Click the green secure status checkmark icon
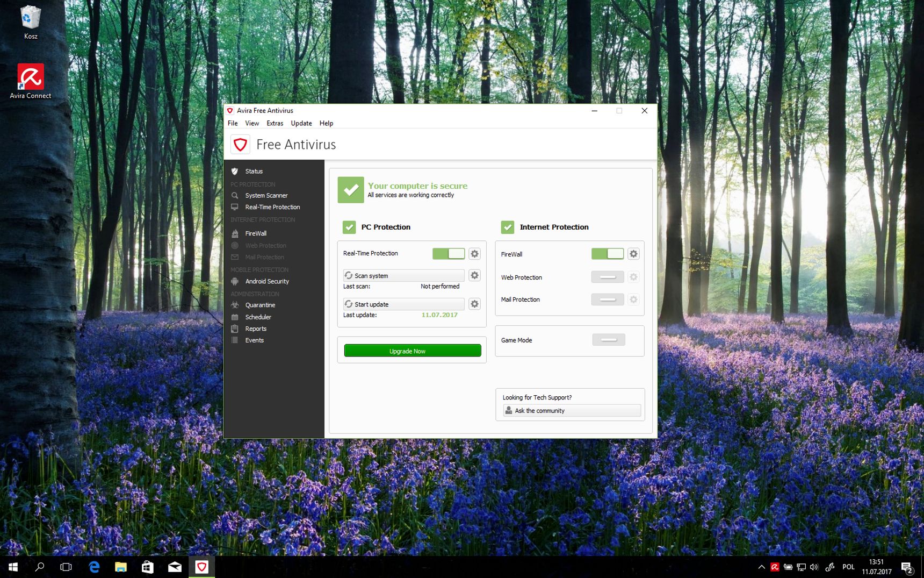 [351, 190]
